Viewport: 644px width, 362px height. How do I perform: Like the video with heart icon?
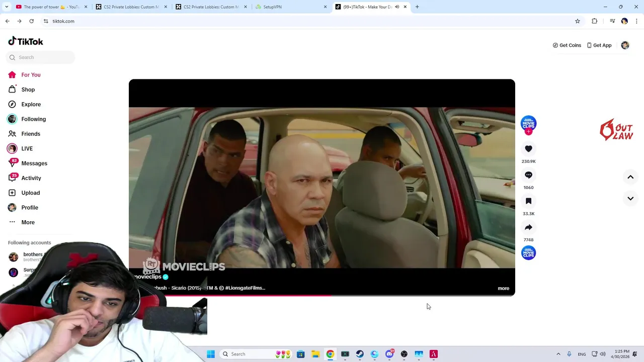pos(528,149)
